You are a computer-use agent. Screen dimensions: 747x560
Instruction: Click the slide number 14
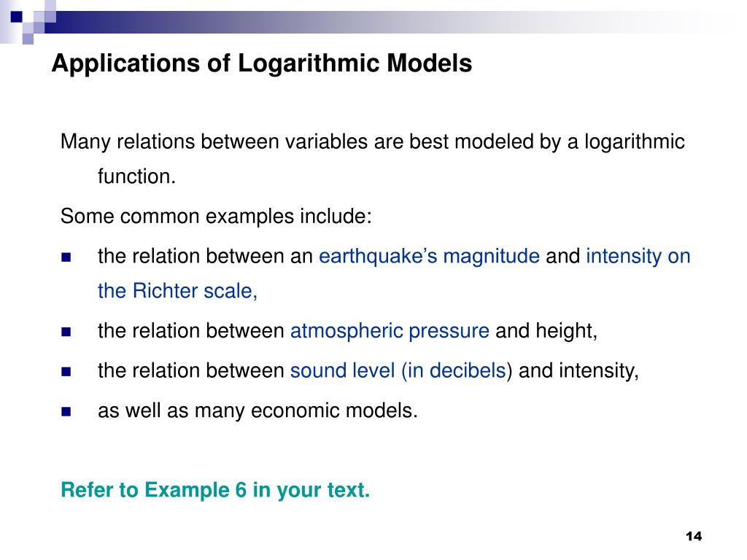coord(694,536)
